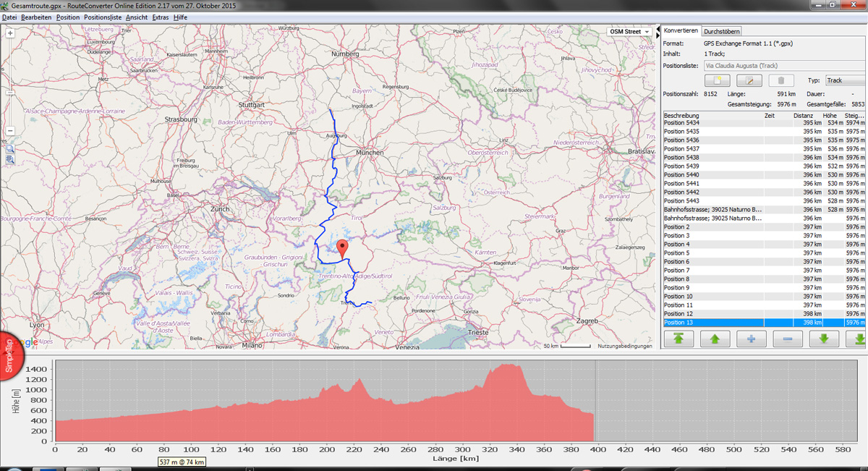Viewport: 868px width, 471px height.
Task: Select row Position 10
Action: 765,297
